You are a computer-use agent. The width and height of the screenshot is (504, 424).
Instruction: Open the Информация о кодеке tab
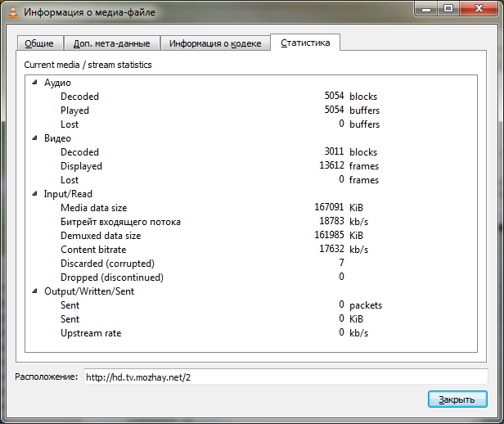pyautogui.click(x=215, y=43)
